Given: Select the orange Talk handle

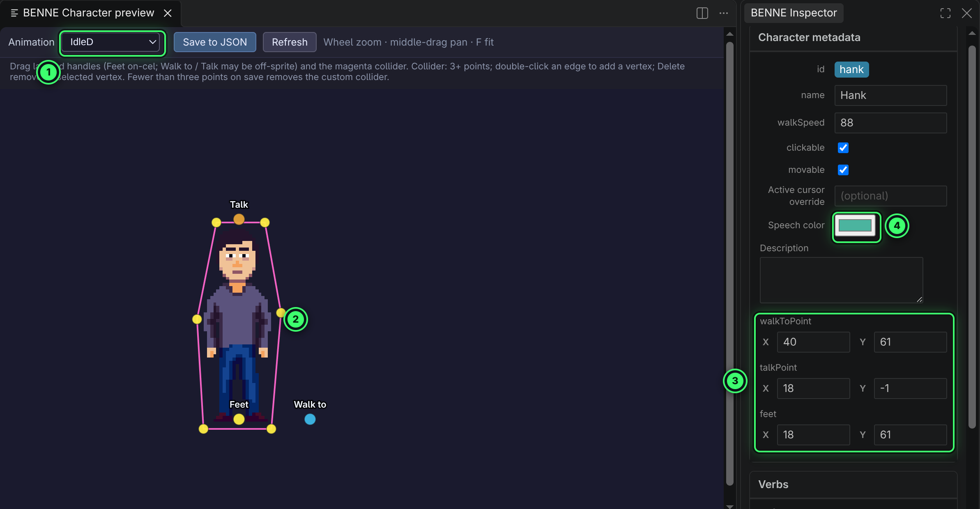Looking at the screenshot, I should (x=239, y=219).
